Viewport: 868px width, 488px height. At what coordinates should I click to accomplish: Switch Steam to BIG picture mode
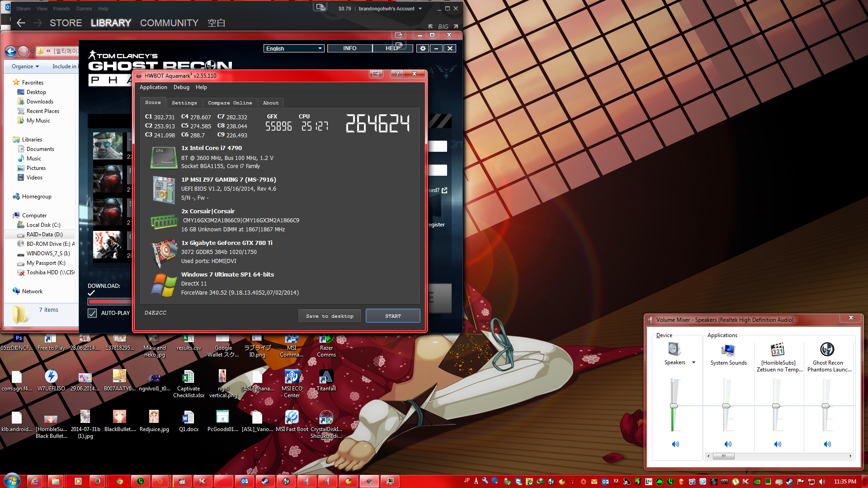(443, 27)
